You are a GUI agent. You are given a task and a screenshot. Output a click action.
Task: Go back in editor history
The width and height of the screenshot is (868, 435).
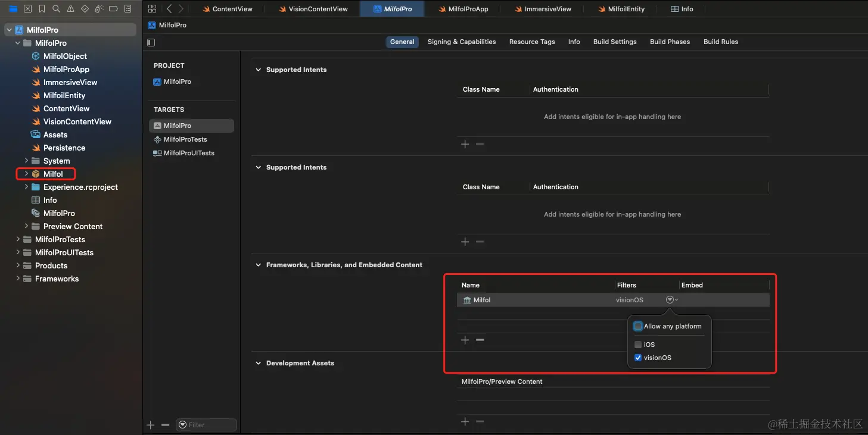coord(169,9)
